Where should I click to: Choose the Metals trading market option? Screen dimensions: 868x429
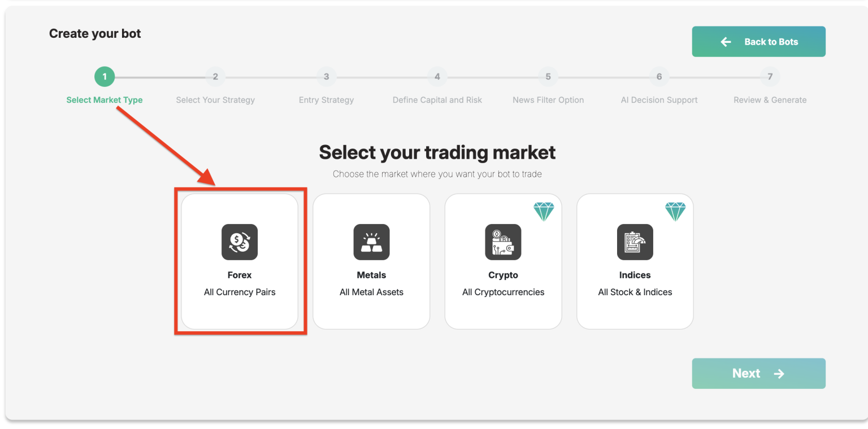click(x=371, y=261)
